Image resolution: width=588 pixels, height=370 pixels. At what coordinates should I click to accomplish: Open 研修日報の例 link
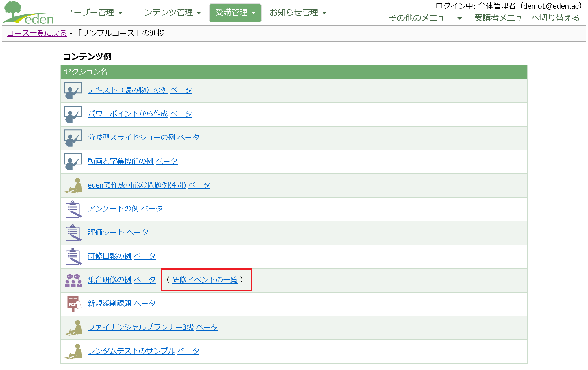(110, 256)
